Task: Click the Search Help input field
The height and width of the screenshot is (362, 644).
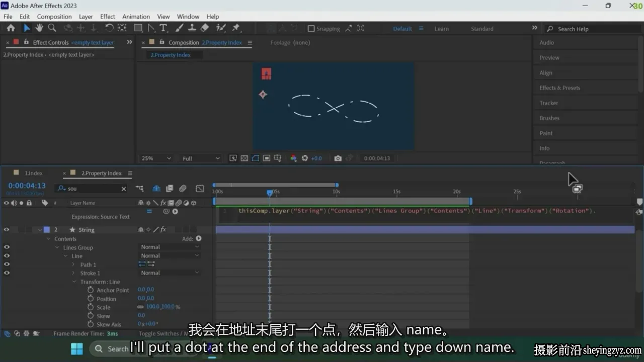Action: click(592, 29)
